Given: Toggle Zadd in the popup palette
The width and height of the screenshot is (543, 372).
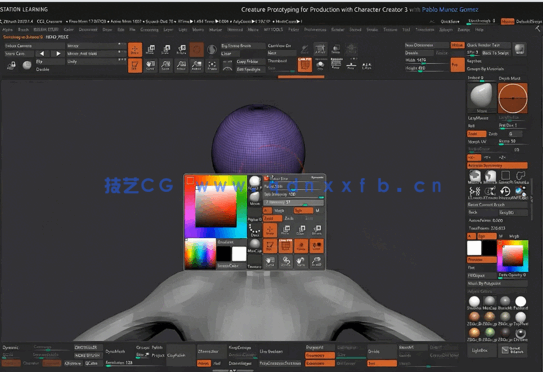Looking at the screenshot, I should [272, 218].
